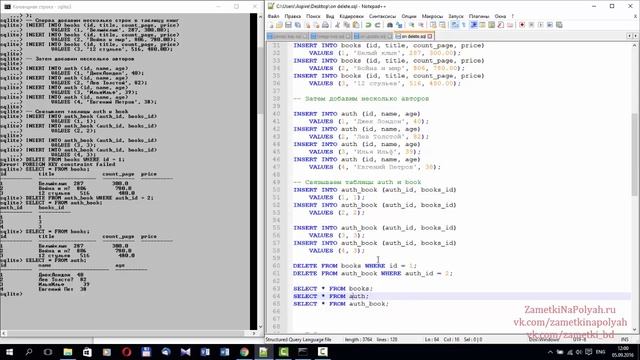640x360 pixels.
Task: Click the Synchronize horizontal scrolling icon
Action: point(442,25)
